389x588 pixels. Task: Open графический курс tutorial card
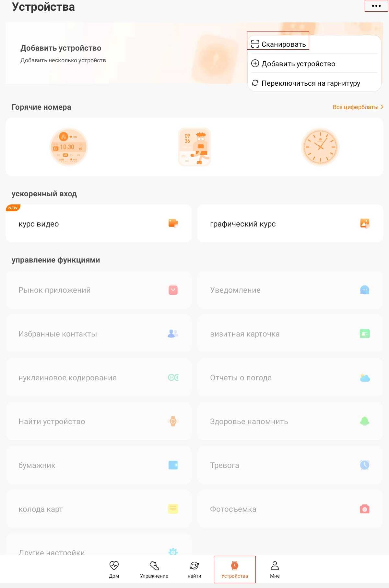pyautogui.click(x=290, y=224)
